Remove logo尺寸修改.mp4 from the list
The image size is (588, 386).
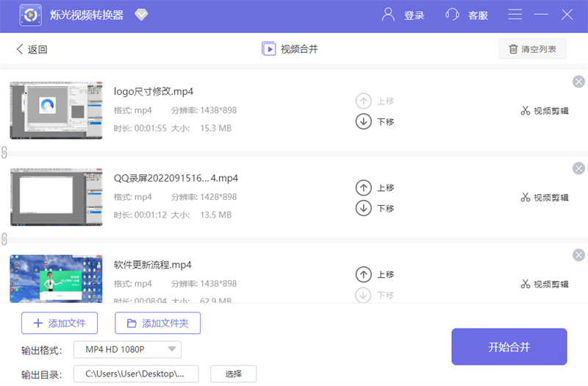pos(578,82)
